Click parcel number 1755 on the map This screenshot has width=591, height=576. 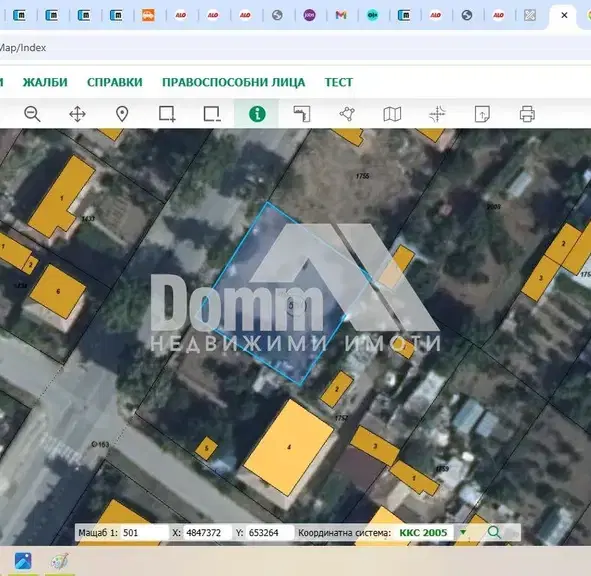(363, 176)
